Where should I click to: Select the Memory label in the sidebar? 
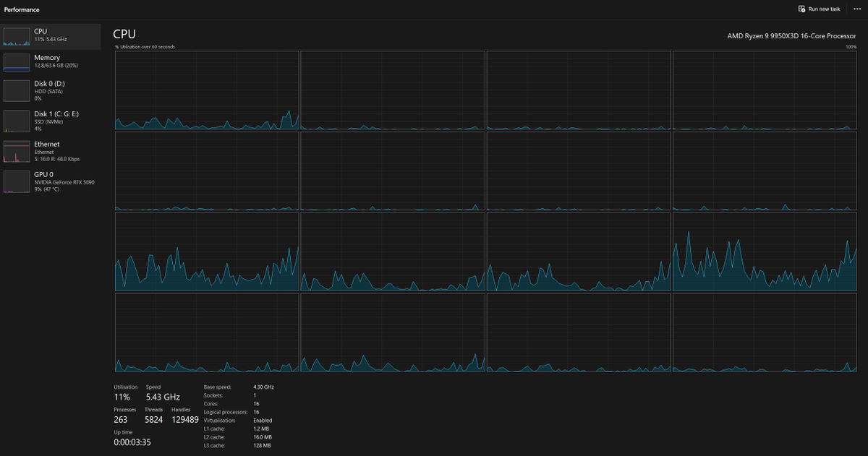click(47, 57)
